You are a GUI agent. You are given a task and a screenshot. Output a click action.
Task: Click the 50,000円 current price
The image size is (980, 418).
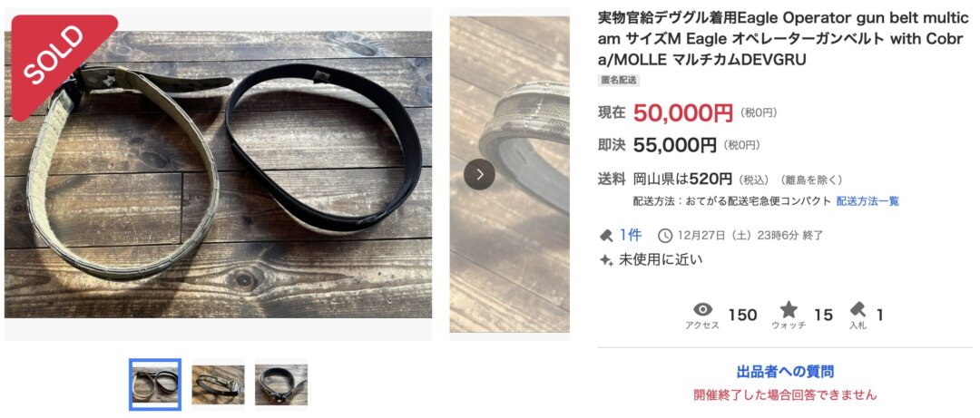pyautogui.click(x=682, y=113)
